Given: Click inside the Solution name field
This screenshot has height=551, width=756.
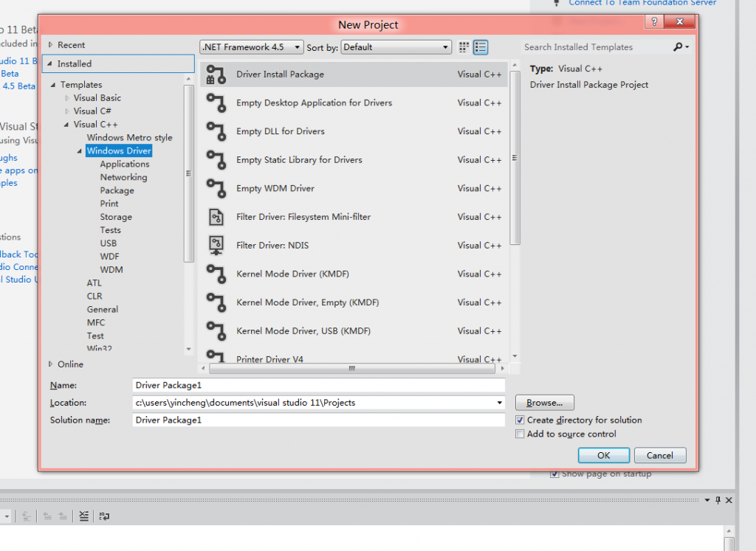Looking at the screenshot, I should 317,420.
